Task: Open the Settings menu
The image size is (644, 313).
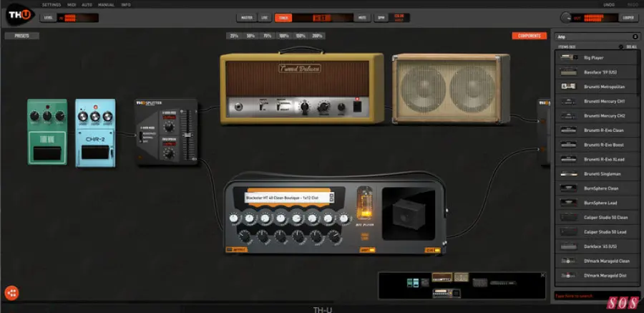Action: (x=52, y=5)
